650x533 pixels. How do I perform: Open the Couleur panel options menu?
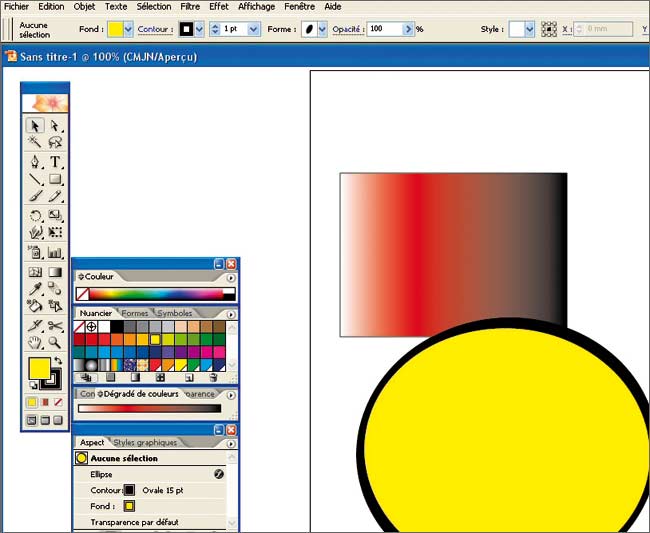(231, 277)
